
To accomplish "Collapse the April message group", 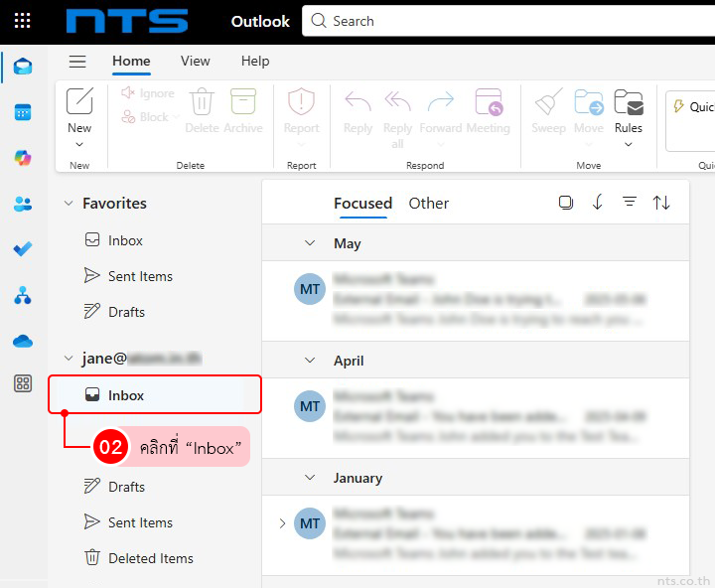I will (x=310, y=361).
